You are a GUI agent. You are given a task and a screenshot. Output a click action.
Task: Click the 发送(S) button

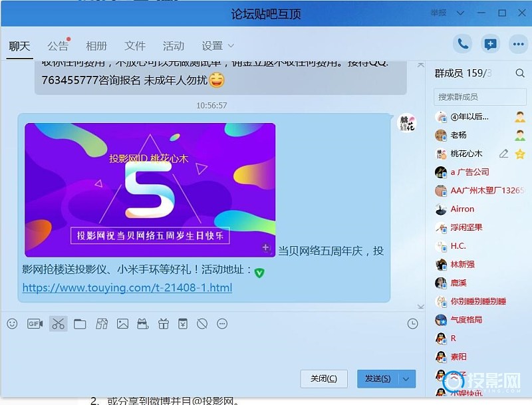[x=378, y=379]
